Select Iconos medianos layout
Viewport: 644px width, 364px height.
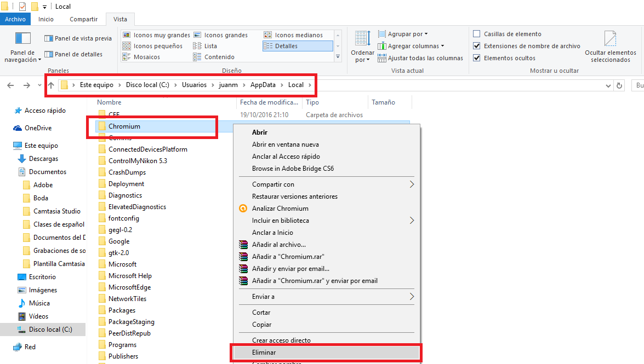(x=293, y=35)
